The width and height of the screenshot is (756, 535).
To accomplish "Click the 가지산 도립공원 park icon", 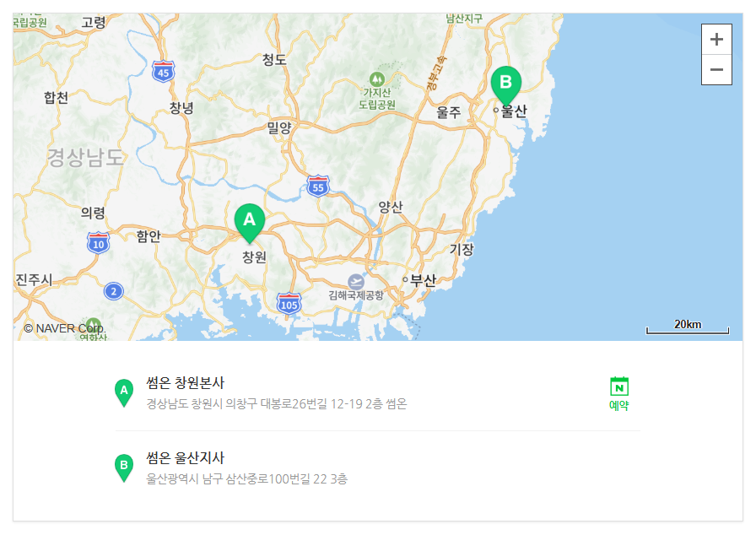I will click(x=376, y=78).
